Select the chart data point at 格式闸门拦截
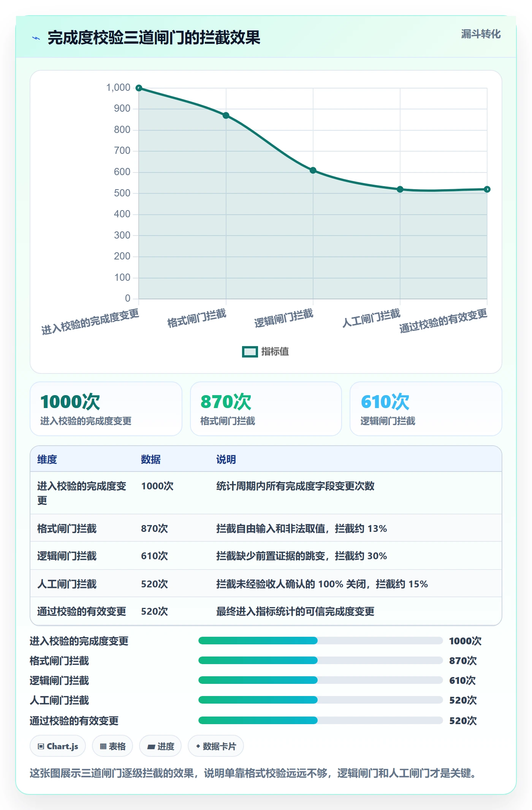Screen dimensions: 532x810 (226, 115)
